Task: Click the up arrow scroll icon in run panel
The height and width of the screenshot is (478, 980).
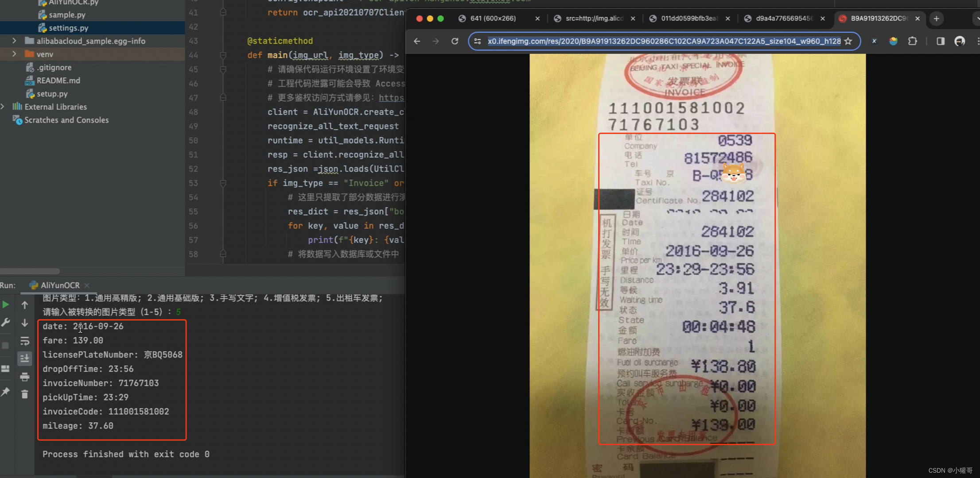Action: coord(25,305)
